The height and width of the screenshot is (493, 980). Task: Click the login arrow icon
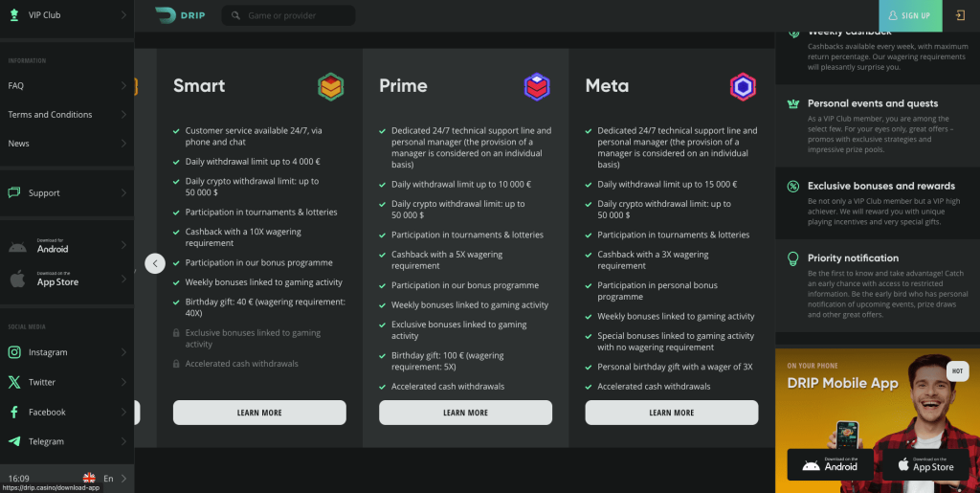[960, 15]
